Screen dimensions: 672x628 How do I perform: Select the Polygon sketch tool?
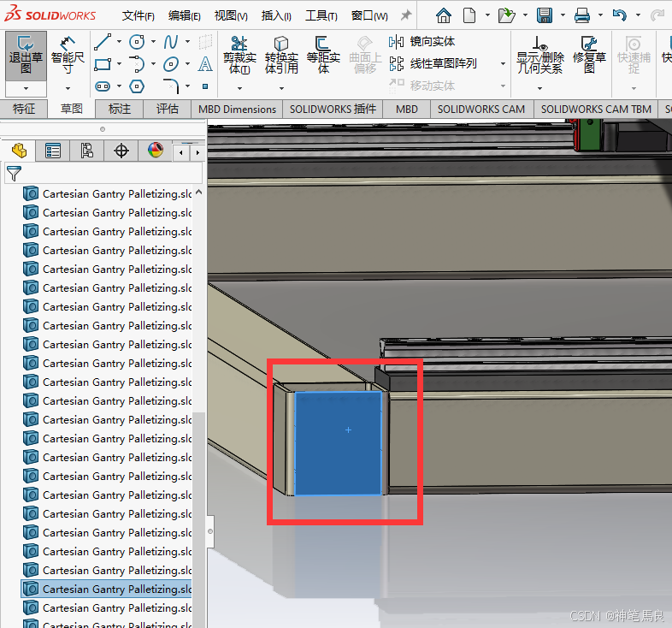pyautogui.click(x=137, y=86)
